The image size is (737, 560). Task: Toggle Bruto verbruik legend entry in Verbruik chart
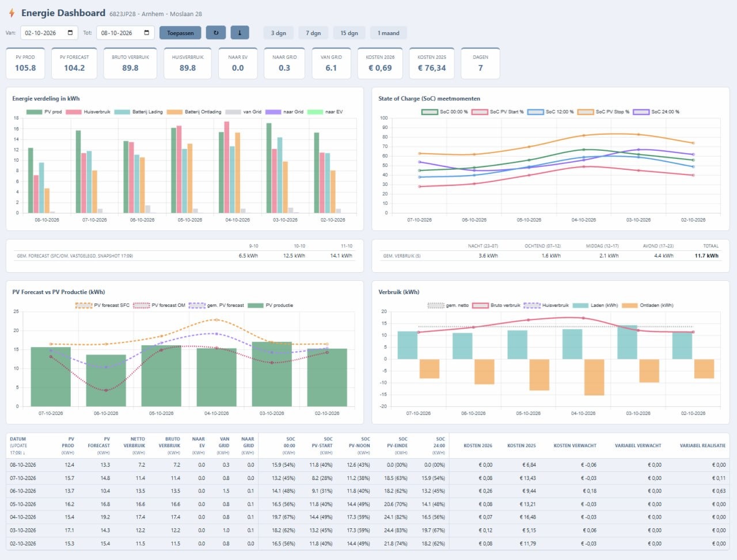(x=496, y=305)
